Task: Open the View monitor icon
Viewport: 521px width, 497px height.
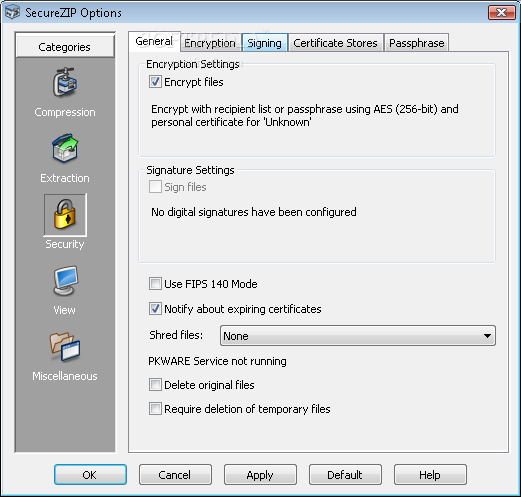Action: click(x=65, y=281)
